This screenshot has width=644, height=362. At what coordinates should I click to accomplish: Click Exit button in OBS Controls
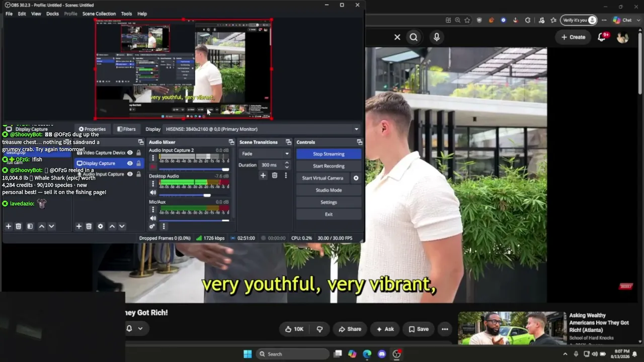pos(329,214)
